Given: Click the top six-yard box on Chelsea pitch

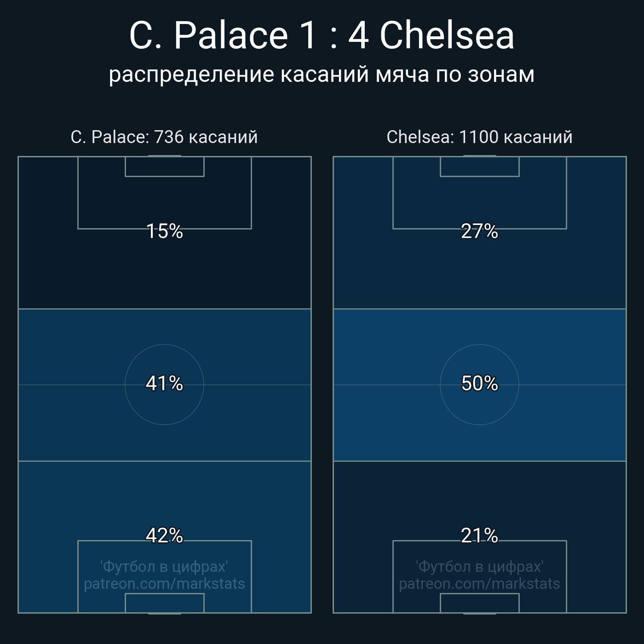Looking at the screenshot, I should coord(479,167).
